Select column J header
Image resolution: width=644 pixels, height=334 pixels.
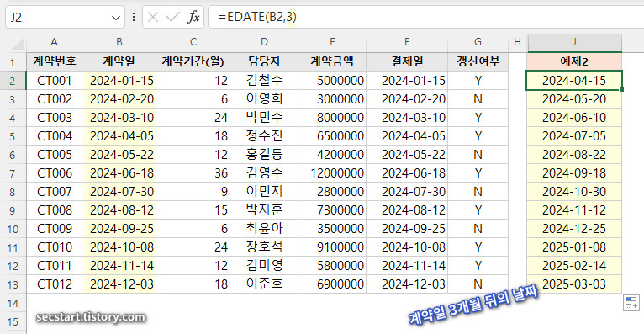[574, 42]
